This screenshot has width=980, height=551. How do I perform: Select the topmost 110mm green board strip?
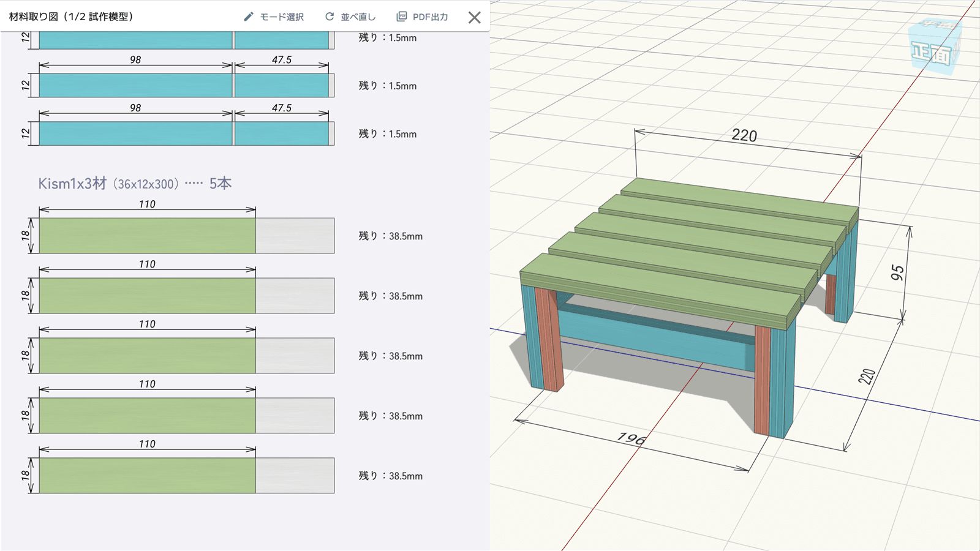pyautogui.click(x=146, y=236)
